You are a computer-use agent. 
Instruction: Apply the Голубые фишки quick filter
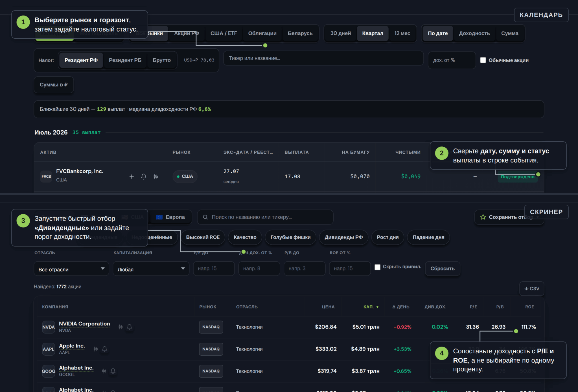click(x=290, y=237)
